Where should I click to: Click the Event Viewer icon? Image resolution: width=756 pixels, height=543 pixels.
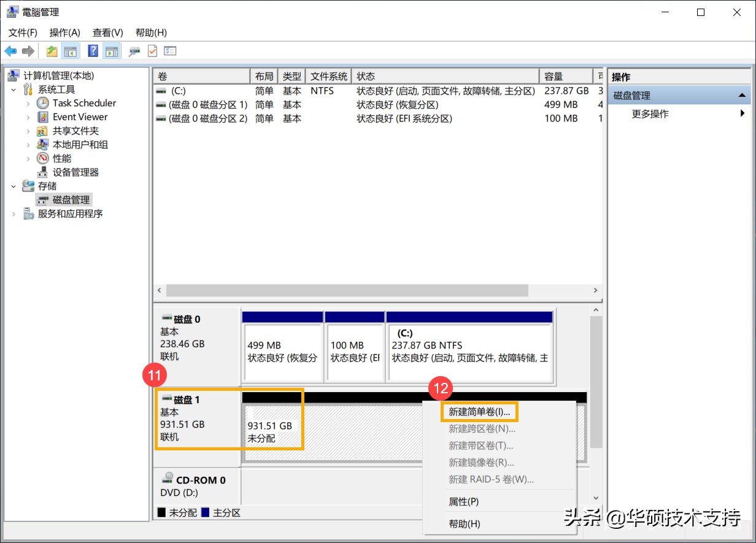tap(42, 117)
